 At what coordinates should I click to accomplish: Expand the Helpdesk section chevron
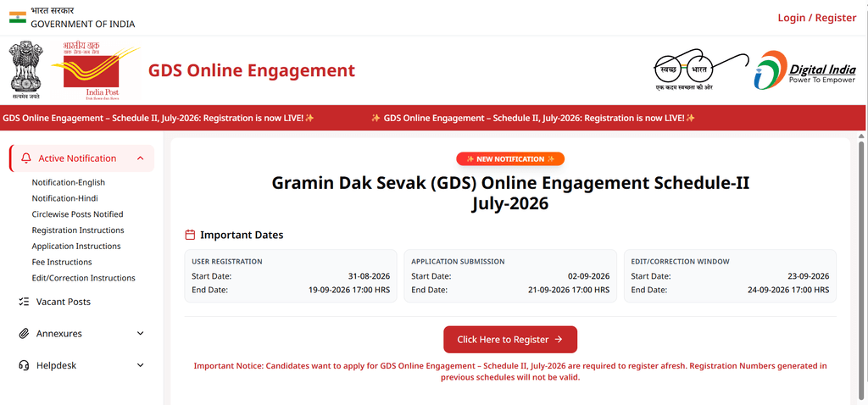pos(140,366)
